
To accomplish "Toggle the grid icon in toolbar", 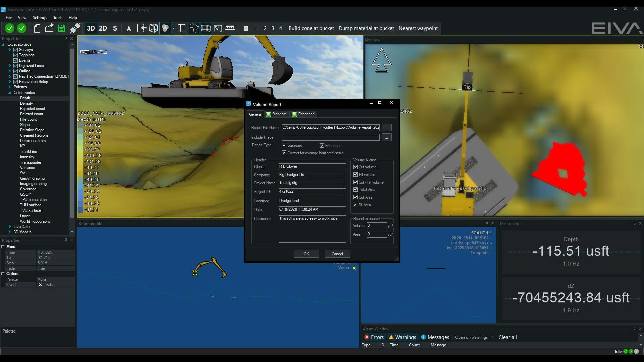I will click(x=181, y=28).
